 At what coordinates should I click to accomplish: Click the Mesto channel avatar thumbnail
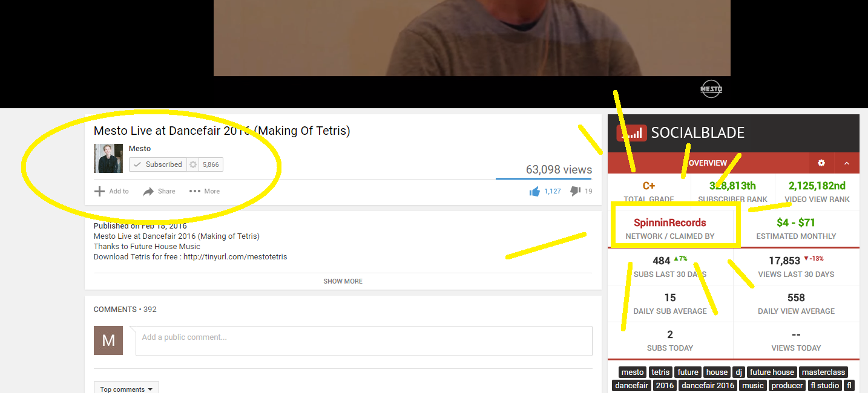click(108, 158)
